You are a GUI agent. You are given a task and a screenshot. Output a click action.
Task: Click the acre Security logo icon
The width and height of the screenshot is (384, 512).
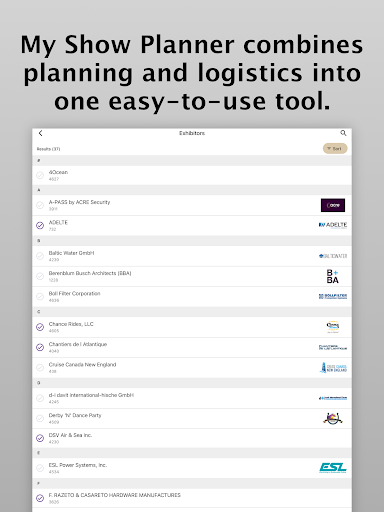tap(333, 205)
